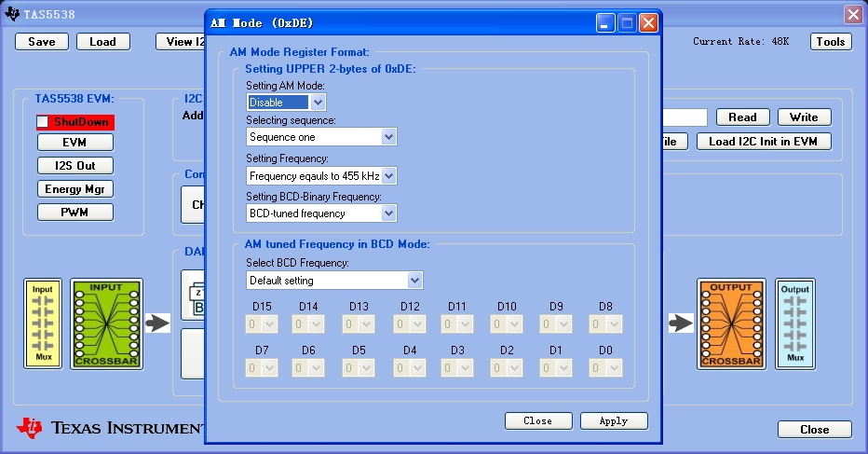Open the Output Mux block
Screen dimensions: 868x454
pos(795,323)
